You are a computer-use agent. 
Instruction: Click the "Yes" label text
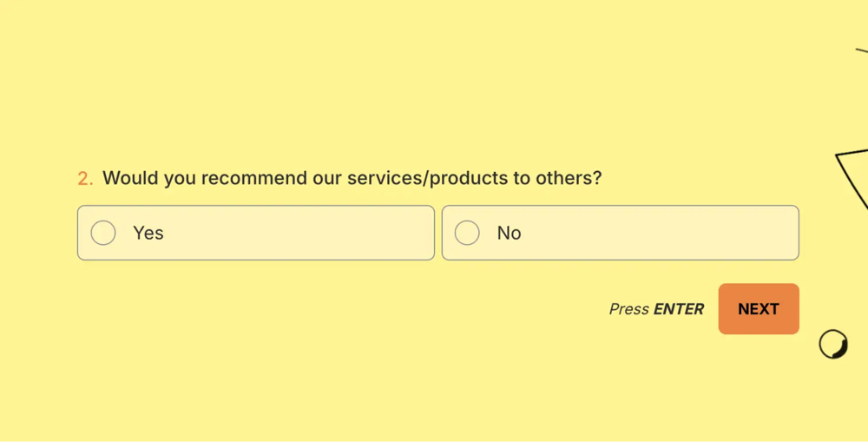[x=148, y=233]
